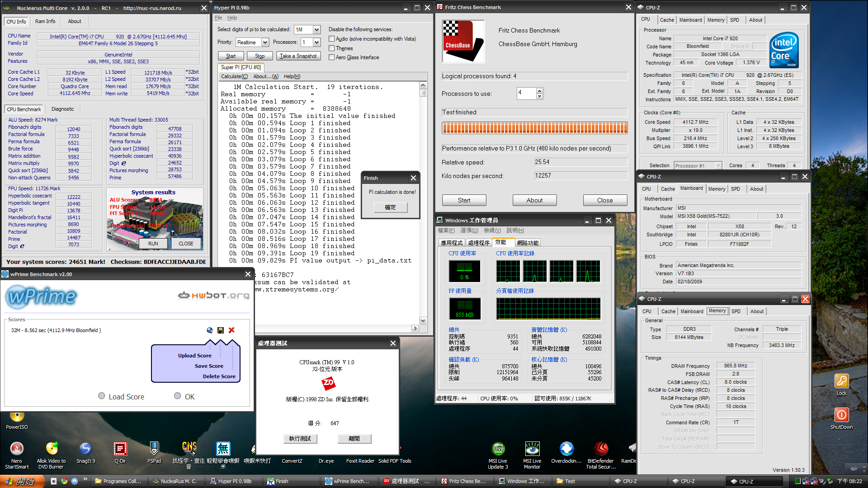Click the Stop button in Hyper PI
Image resolution: width=868 pixels, height=488 pixels.
(259, 56)
